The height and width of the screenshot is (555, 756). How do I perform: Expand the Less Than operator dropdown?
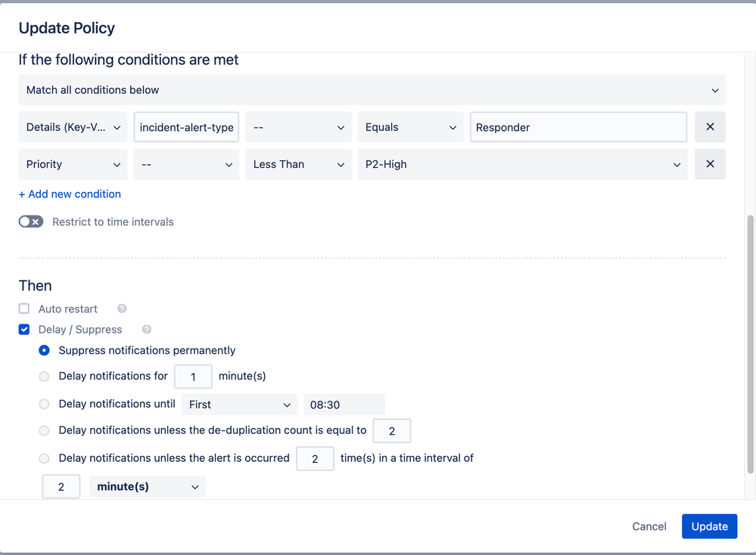[x=298, y=164]
